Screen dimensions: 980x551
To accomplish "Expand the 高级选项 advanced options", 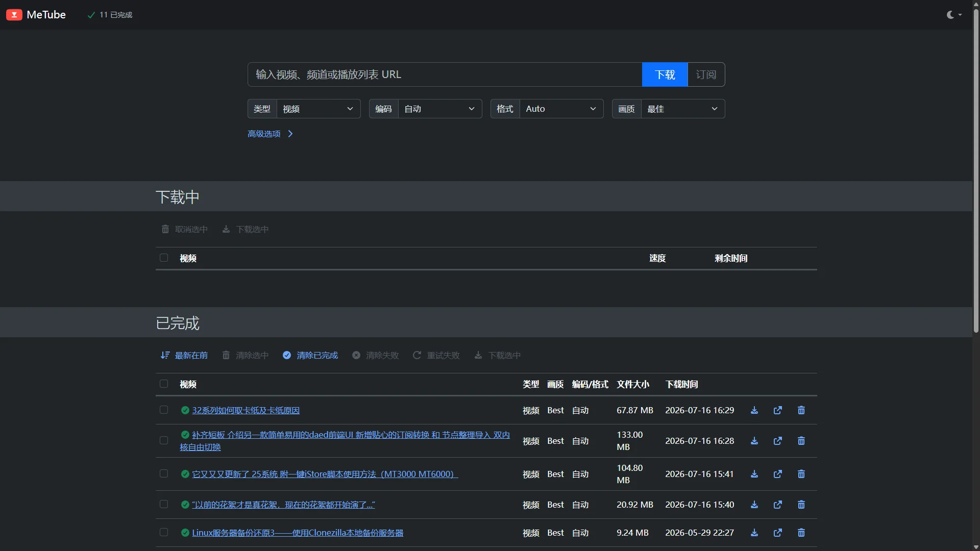I will coord(270,134).
